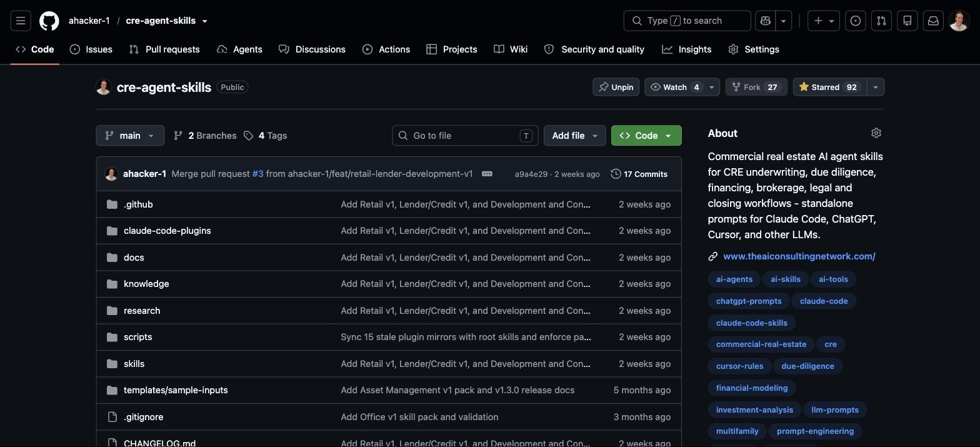Click the top search bar

(687, 21)
